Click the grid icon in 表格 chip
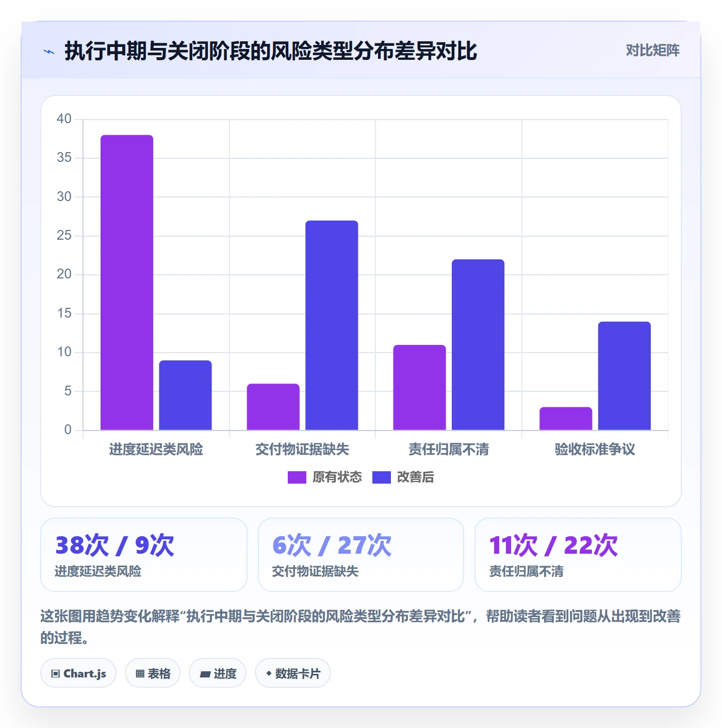The width and height of the screenshot is (722, 728). pyautogui.click(x=140, y=674)
